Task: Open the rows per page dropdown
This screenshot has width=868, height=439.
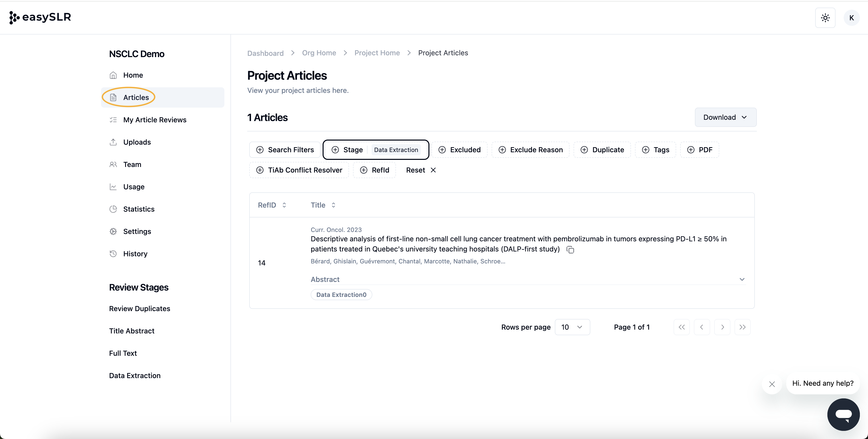Action: [572, 327]
